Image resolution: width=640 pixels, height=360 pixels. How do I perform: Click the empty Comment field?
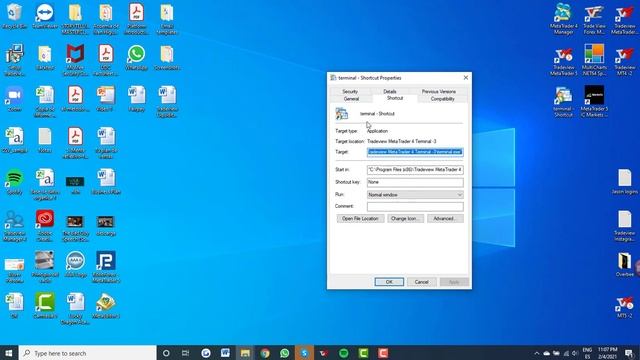[415, 207]
